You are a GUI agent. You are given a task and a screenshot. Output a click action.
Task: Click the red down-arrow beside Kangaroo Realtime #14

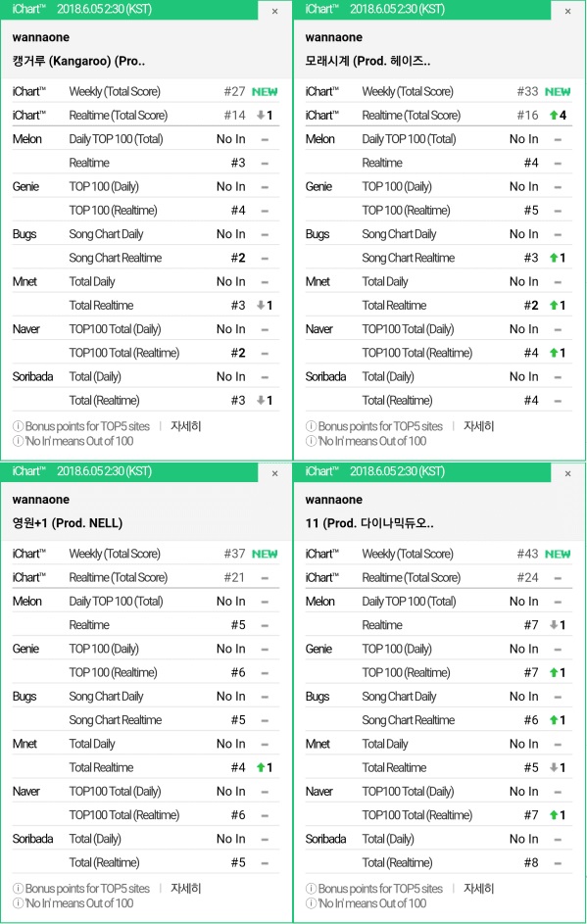260,115
